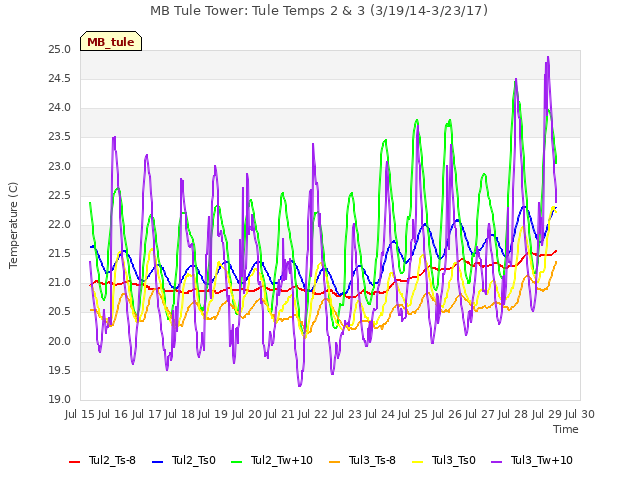The image size is (640, 480).
Task: Click the 22.5 y-axis tick label
Action: point(60,196)
